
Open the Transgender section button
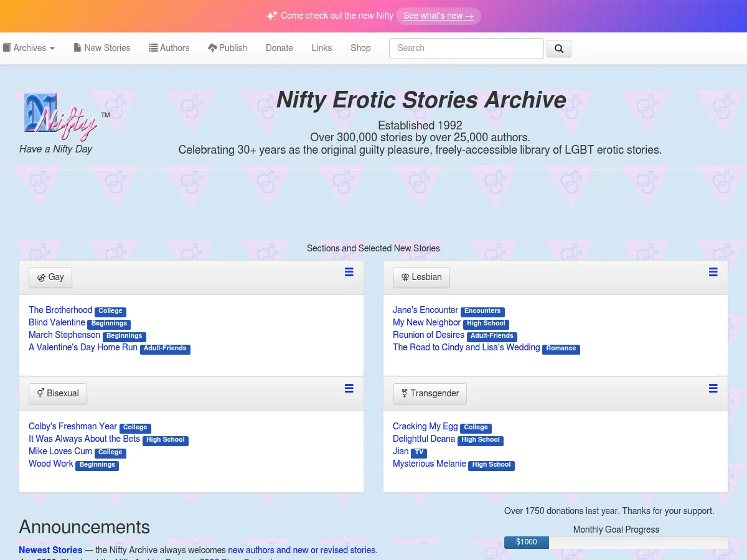pos(430,394)
